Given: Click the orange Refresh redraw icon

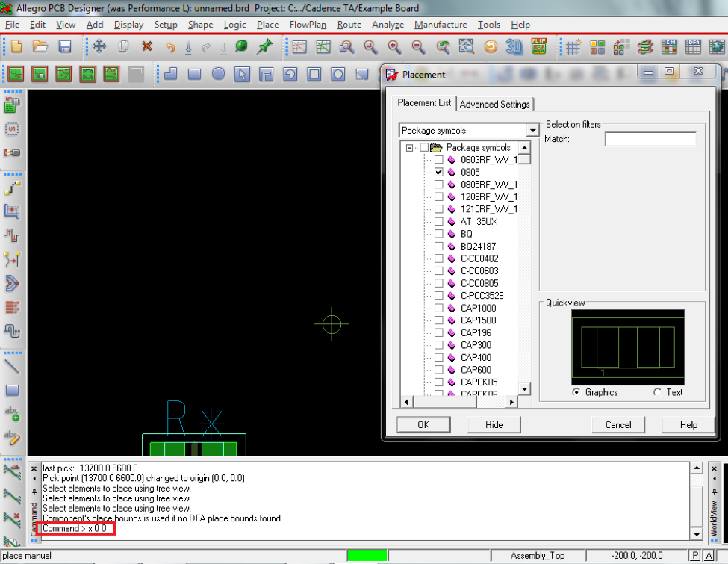Looking at the screenshot, I should click(491, 46).
